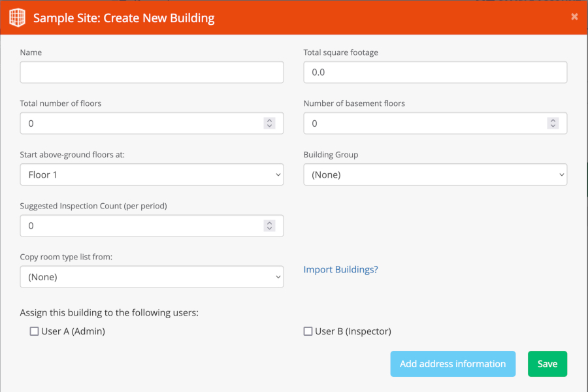Click the Total number of floors field
Image resolution: width=588 pixels, height=392 pixels.
(140, 123)
